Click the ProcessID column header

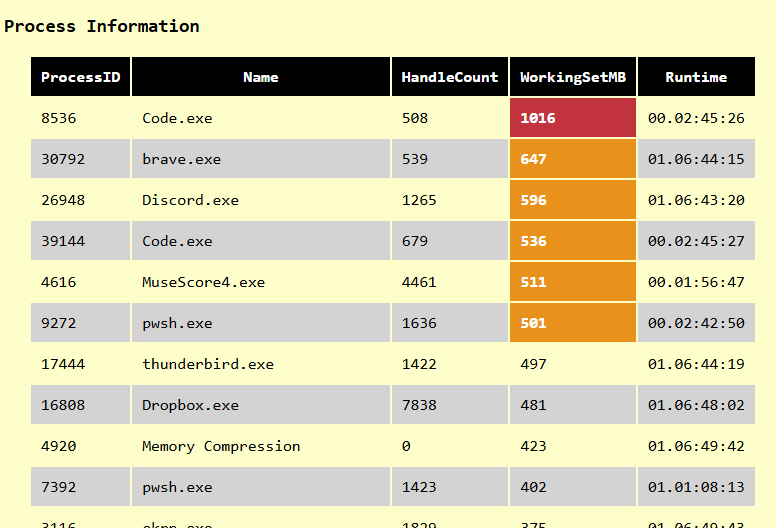coord(81,77)
